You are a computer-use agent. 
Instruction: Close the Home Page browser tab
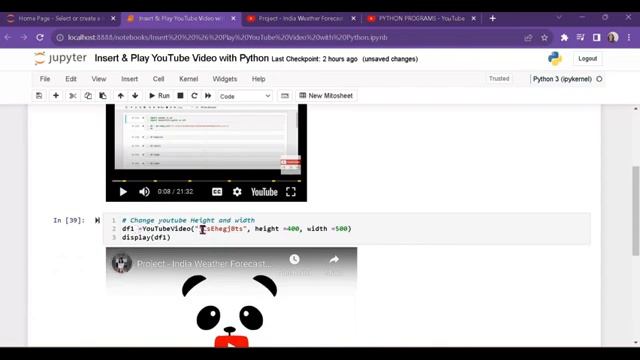pos(113,18)
